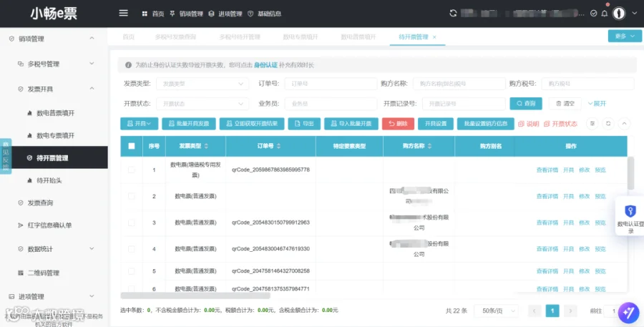Click the 购方名称 input field

(x=459, y=84)
